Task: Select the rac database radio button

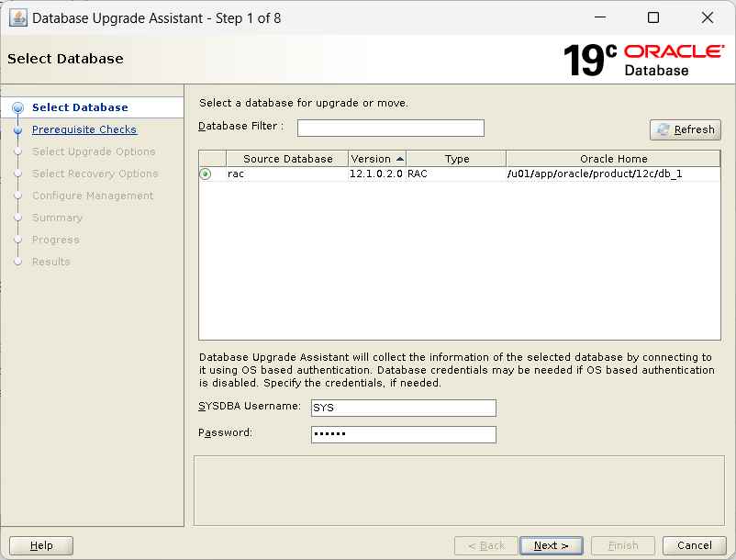Action: coord(206,174)
